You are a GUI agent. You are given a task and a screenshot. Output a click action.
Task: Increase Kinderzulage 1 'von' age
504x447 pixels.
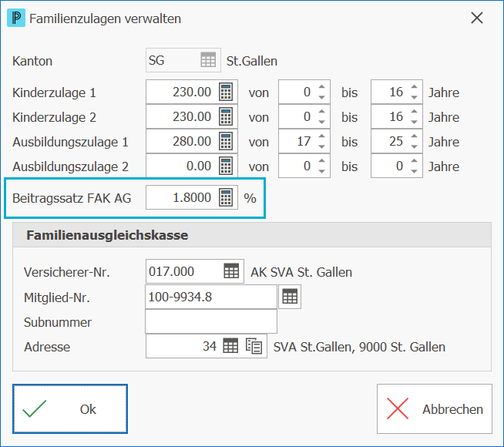[x=322, y=87]
